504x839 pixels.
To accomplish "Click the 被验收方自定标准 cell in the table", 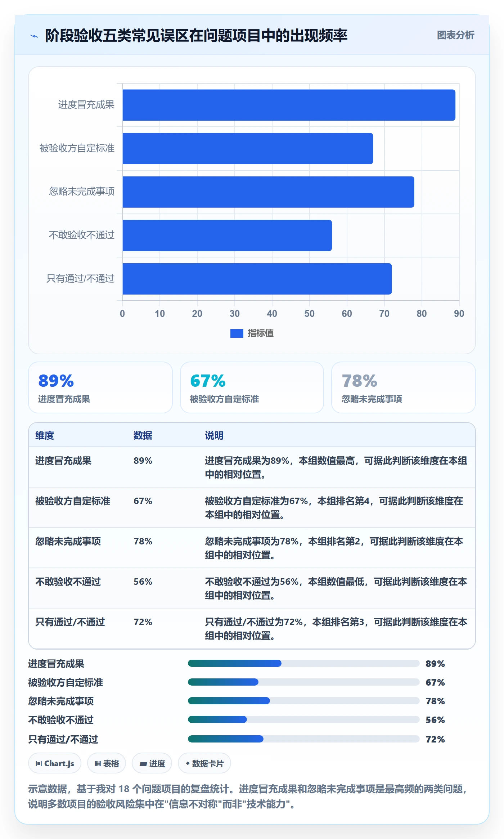I will (x=73, y=501).
